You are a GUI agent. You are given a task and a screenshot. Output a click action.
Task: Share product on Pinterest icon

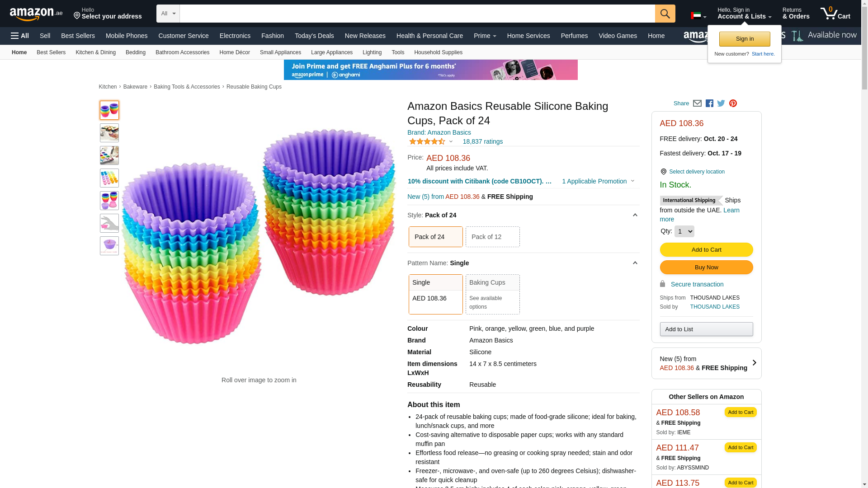pos(733,103)
